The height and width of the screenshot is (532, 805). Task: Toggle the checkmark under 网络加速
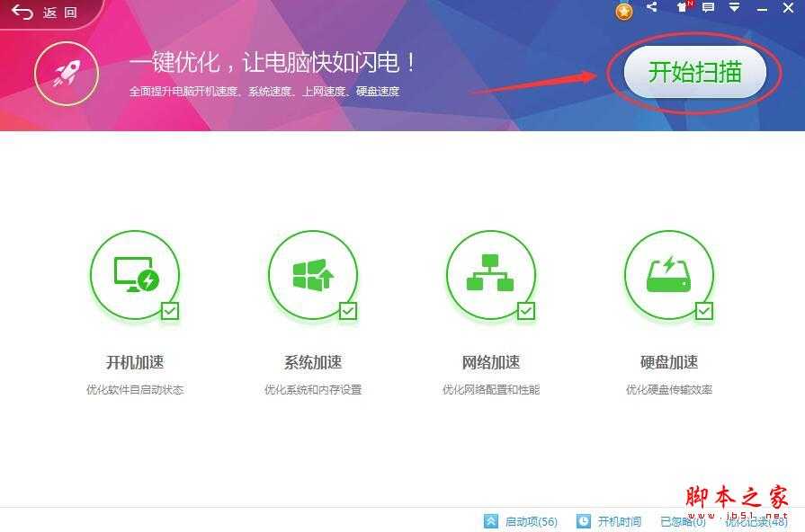tap(523, 309)
